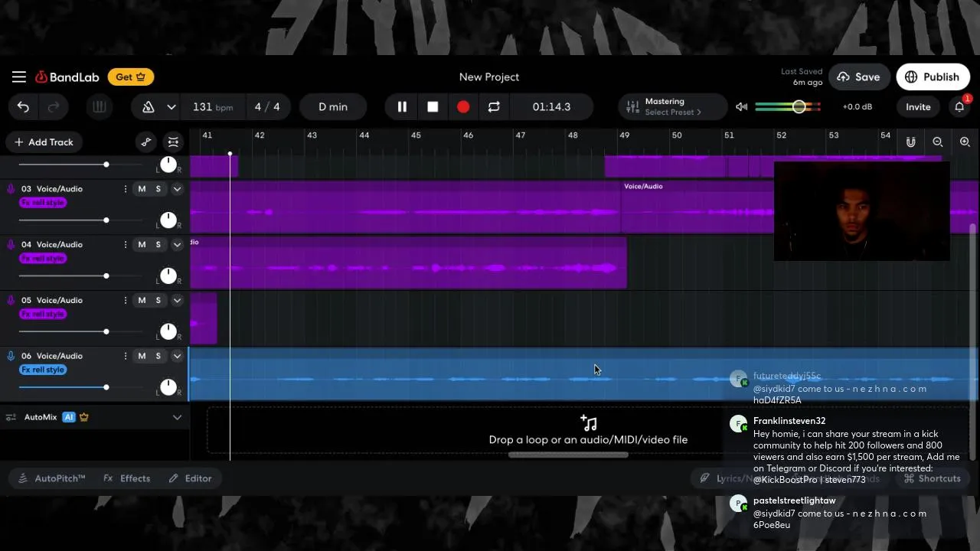Screen dimensions: 980x551
Task: Solo track 05 Voice/Audio
Action: [158, 301]
